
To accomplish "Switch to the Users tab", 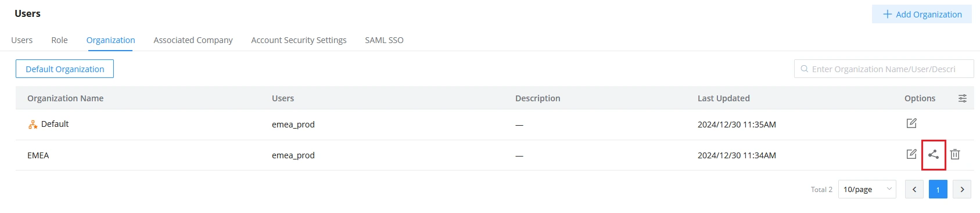I will [22, 40].
